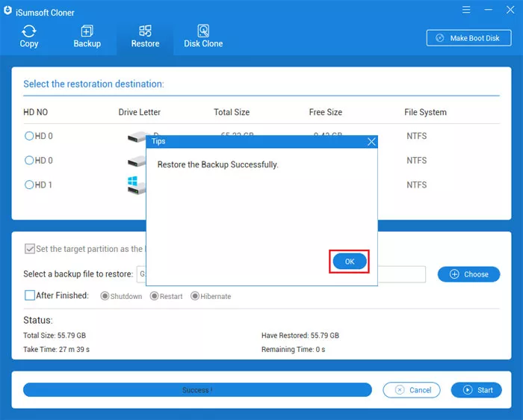Click the Windows system drive icon
Viewport: 523px width, 420px height.
coord(136,185)
